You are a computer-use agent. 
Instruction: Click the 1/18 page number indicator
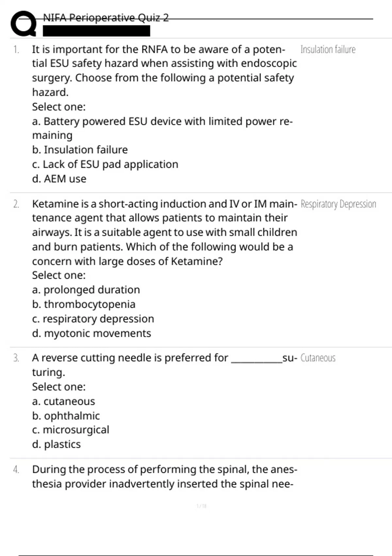pyautogui.click(x=202, y=506)
